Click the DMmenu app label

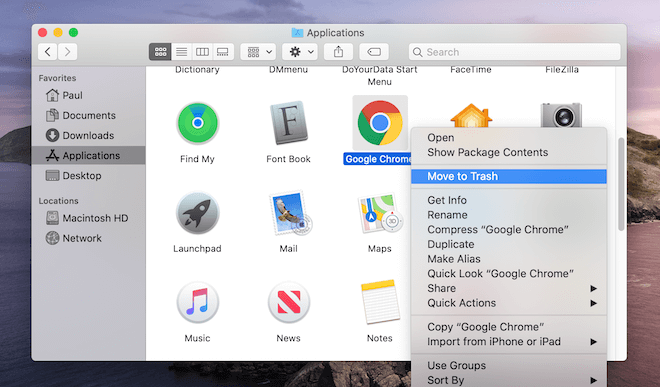coord(288,70)
